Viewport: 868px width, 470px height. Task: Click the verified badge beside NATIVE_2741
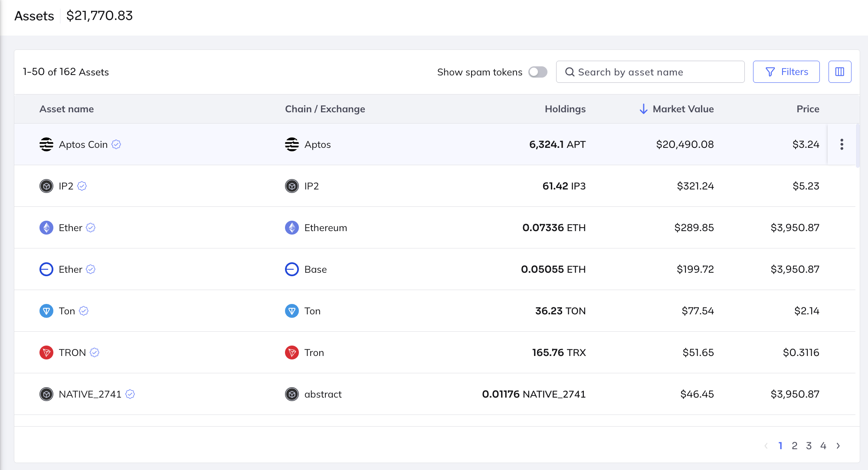point(130,394)
